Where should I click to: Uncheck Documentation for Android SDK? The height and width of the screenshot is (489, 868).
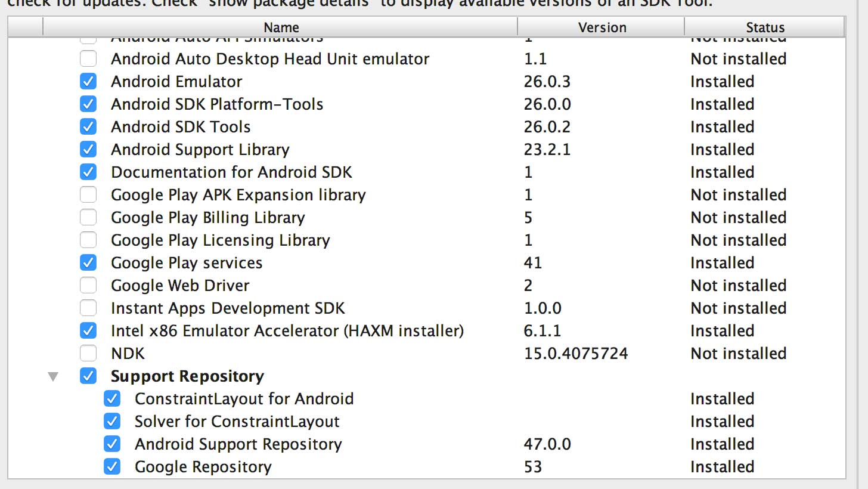tap(88, 172)
